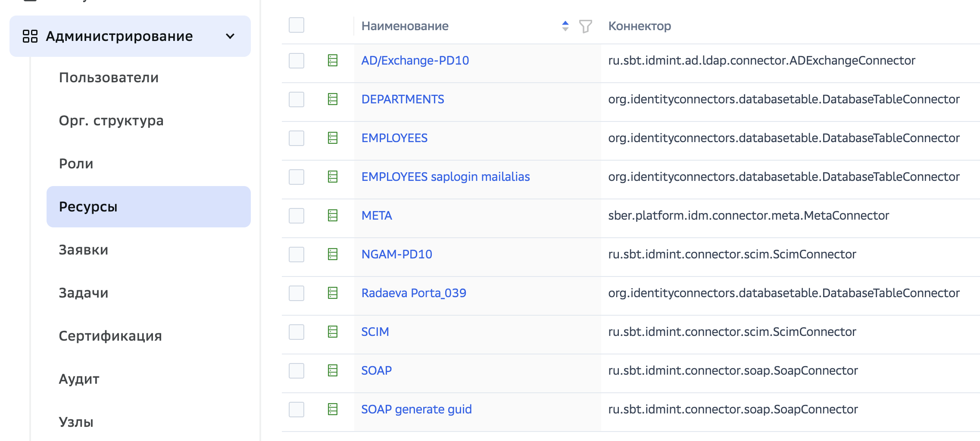Open the AD/Exchange-PD10 resource link
Viewport: 980px width, 441px height.
click(415, 60)
